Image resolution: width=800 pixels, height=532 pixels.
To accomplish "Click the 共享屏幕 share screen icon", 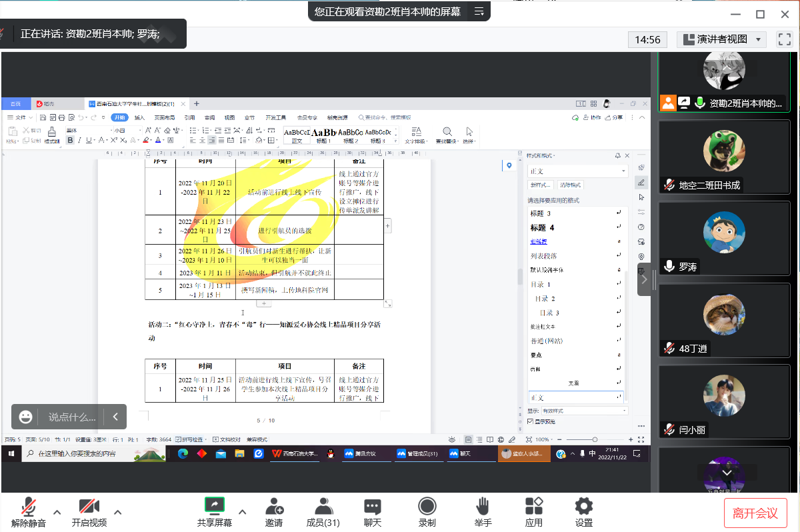I will pos(215,506).
